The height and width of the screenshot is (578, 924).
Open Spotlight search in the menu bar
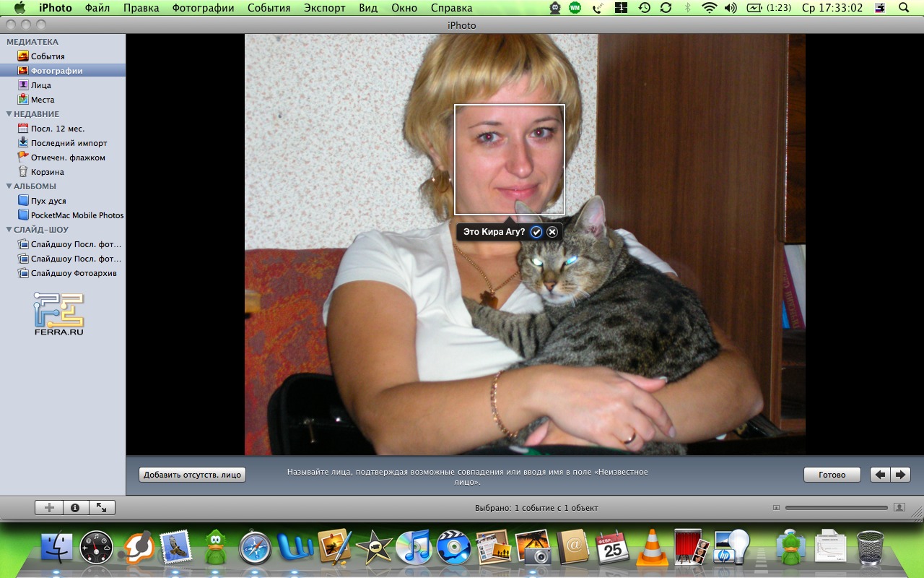tap(904, 8)
